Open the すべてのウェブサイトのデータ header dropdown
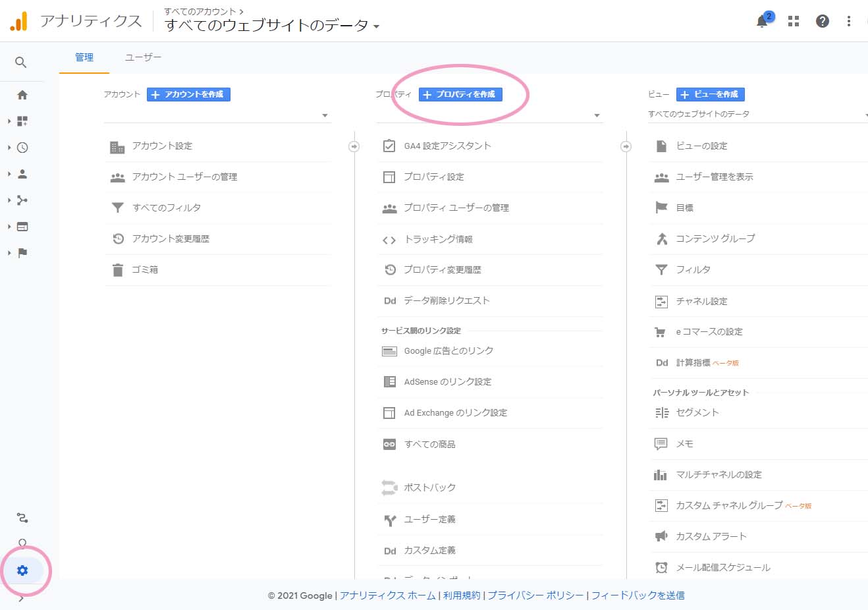This screenshot has height=610, width=868. tap(272, 26)
